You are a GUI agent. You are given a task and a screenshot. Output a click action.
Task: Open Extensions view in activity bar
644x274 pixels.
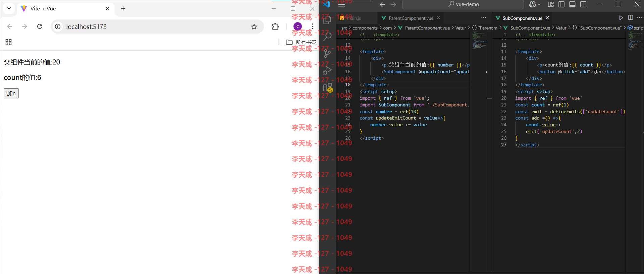[327, 88]
